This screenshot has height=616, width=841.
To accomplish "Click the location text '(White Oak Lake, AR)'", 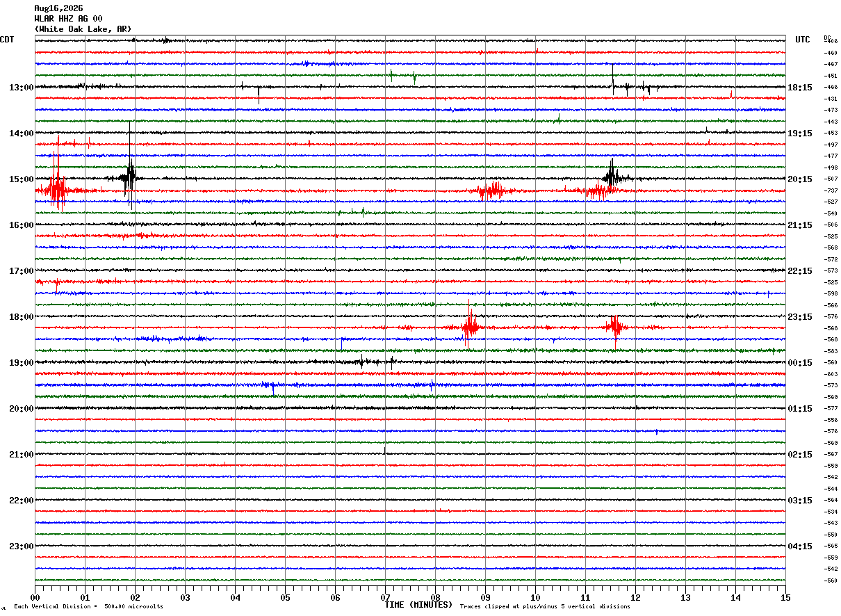I will [x=83, y=29].
